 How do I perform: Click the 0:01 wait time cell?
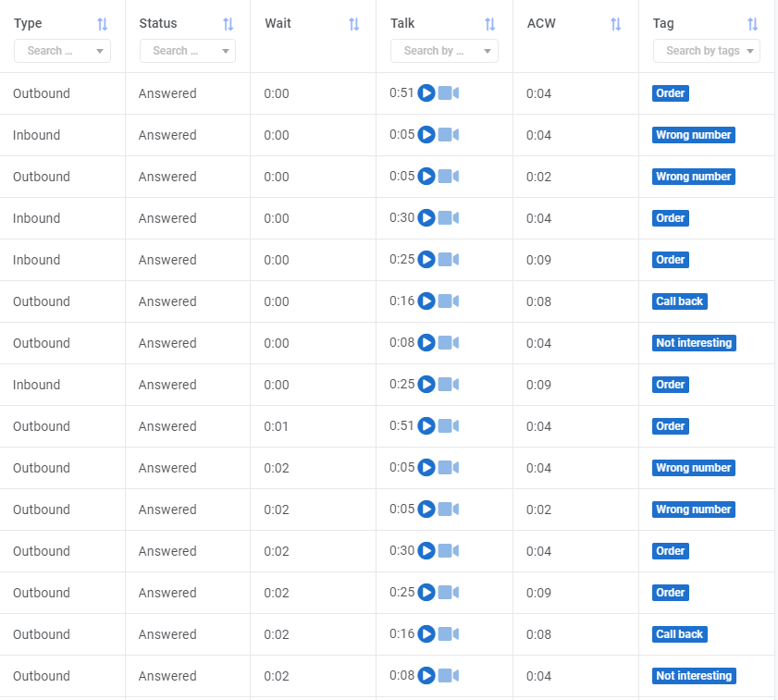276,426
